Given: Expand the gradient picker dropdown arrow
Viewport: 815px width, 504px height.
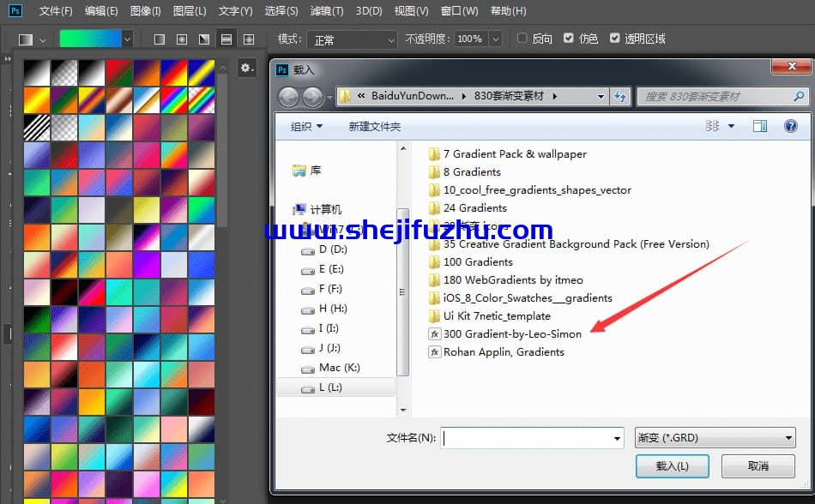Looking at the screenshot, I should coord(127,39).
